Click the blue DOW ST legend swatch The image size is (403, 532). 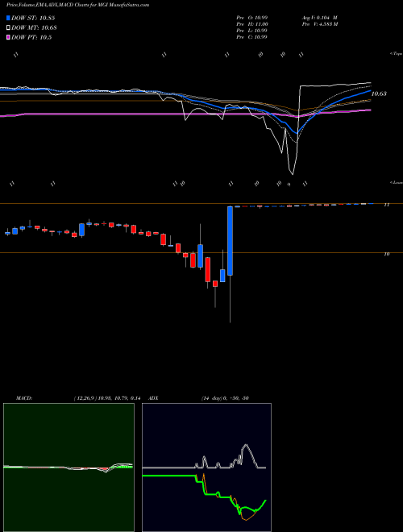(x=8, y=18)
